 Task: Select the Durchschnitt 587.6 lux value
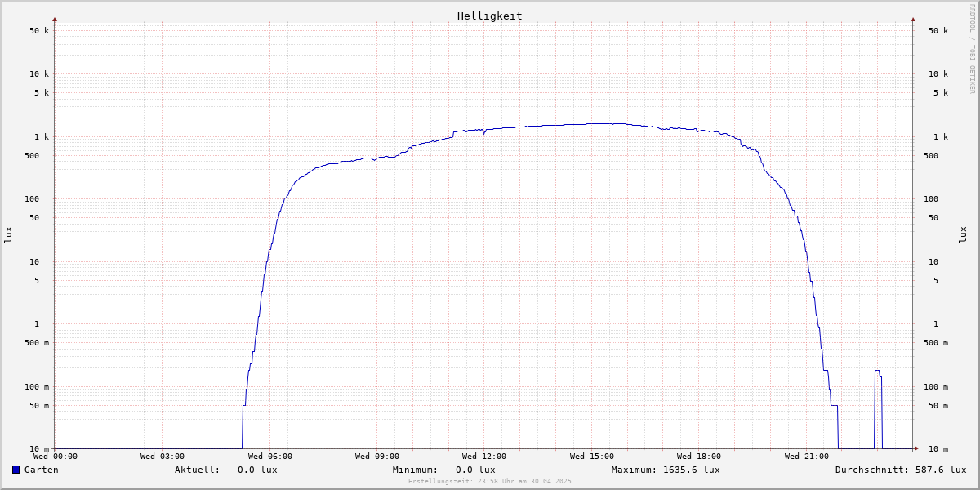[x=940, y=470]
